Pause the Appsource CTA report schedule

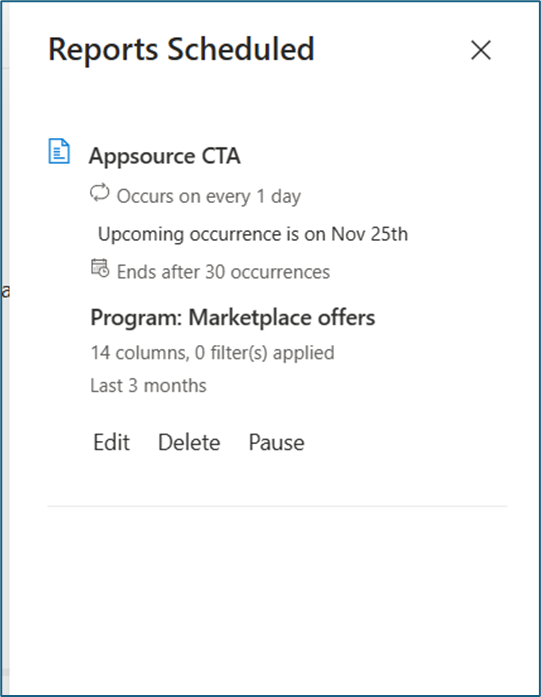[x=277, y=442]
